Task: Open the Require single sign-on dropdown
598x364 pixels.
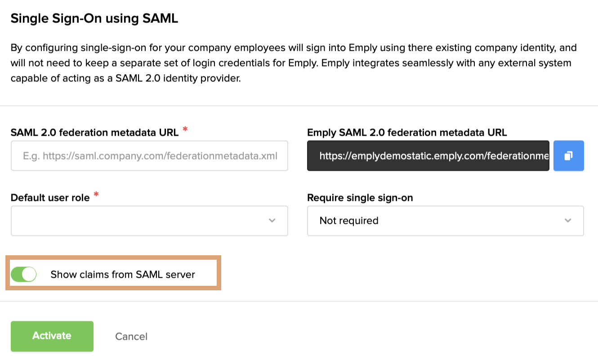Action: point(445,221)
